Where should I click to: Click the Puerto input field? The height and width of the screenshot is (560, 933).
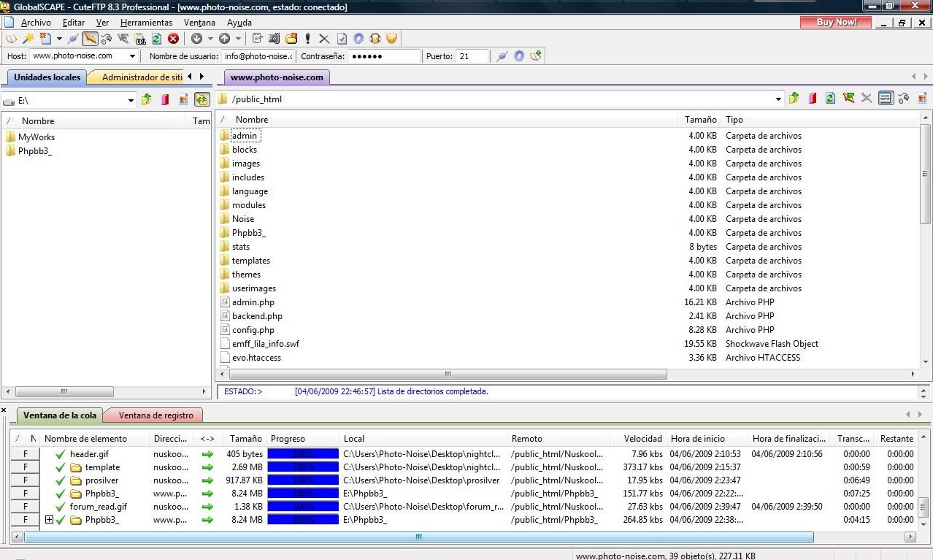(x=473, y=56)
